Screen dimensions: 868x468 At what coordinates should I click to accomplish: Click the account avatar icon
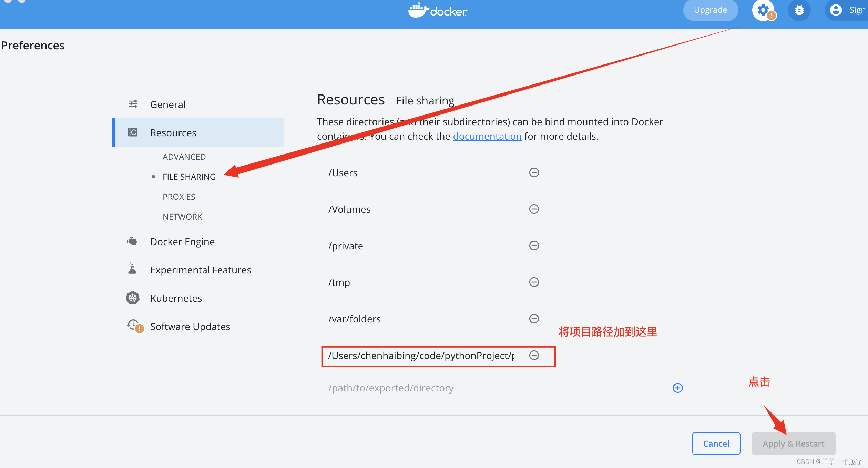[x=836, y=10]
